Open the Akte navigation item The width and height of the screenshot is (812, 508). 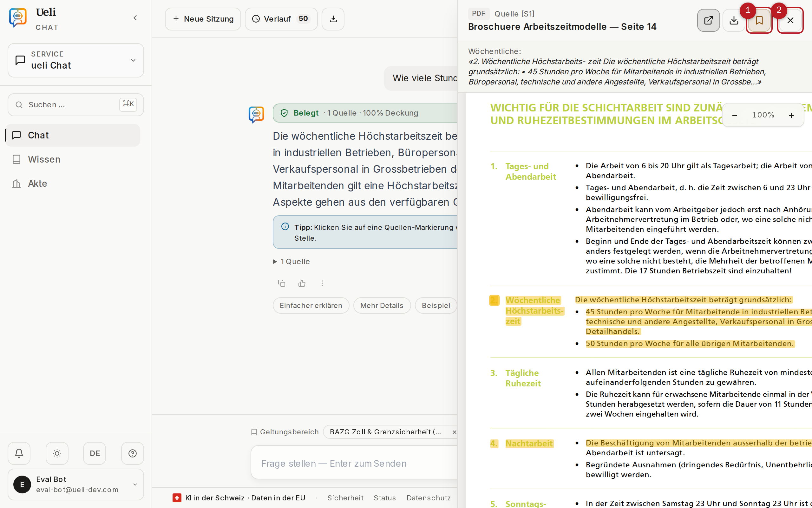[x=73, y=184]
